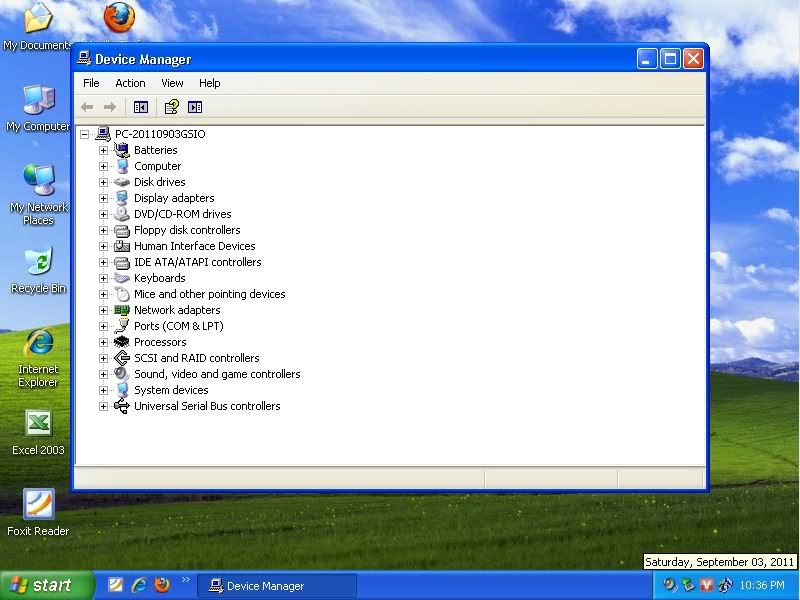Select the My Computer desktop icon

(38, 108)
